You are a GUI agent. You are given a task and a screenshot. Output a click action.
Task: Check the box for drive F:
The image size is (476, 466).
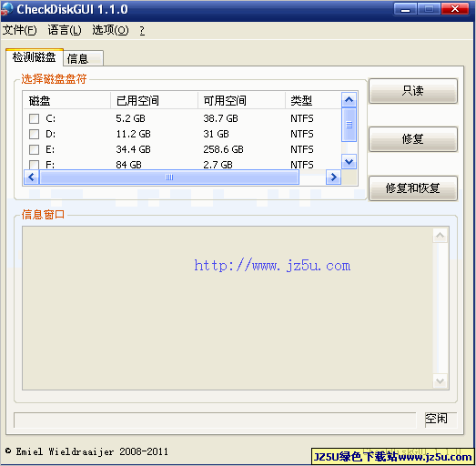[x=34, y=165]
